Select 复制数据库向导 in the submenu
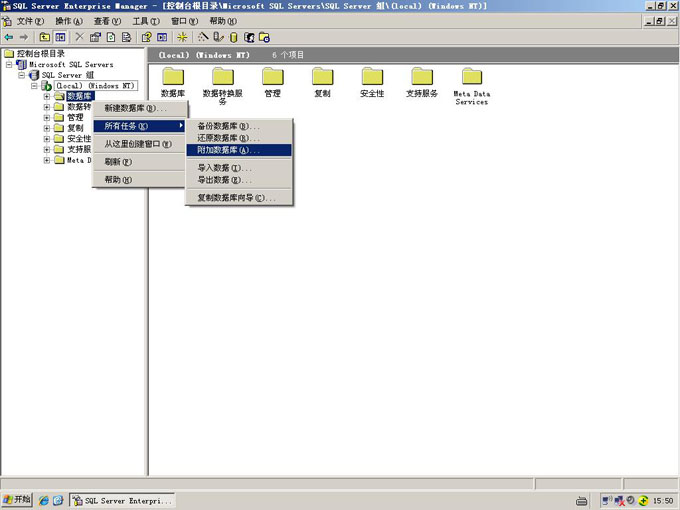Screen dimensions: 680x510 point(239,198)
